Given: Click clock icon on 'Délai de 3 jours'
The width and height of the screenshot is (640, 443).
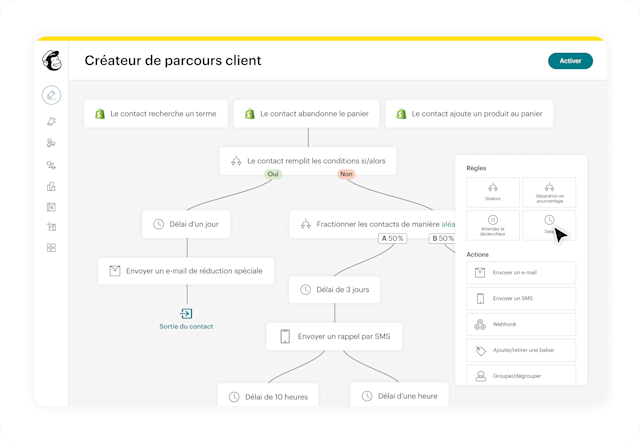Looking at the screenshot, I should coord(305,290).
